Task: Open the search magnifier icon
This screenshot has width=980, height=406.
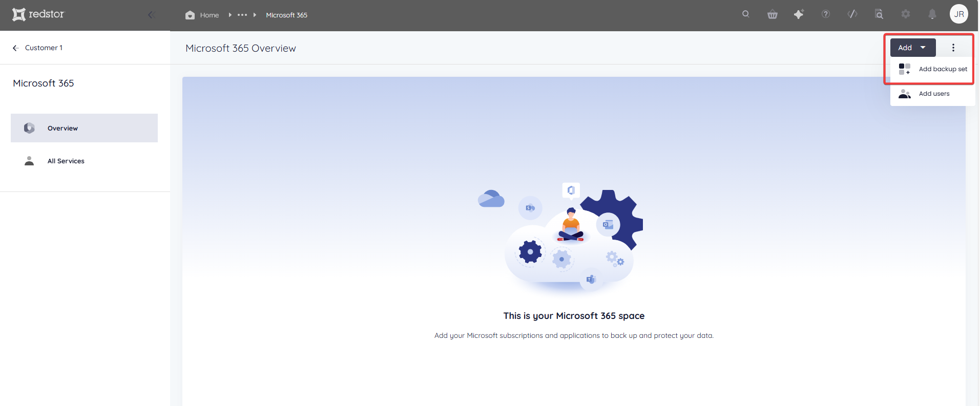Action: tap(746, 14)
